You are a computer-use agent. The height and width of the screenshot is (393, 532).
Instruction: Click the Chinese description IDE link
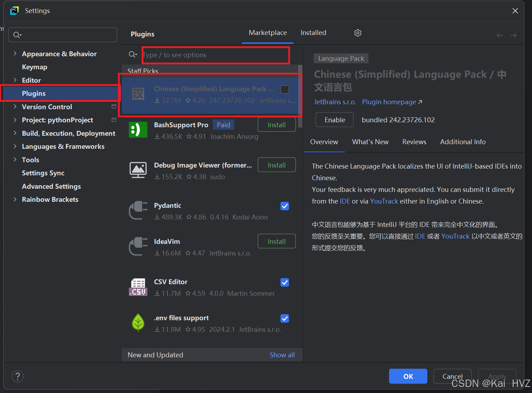point(420,236)
